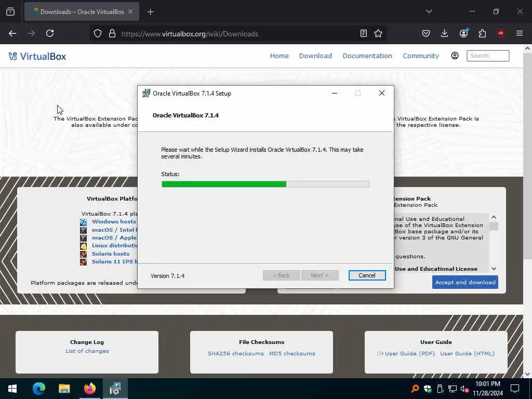Open the extensions puzzle icon

(x=482, y=33)
